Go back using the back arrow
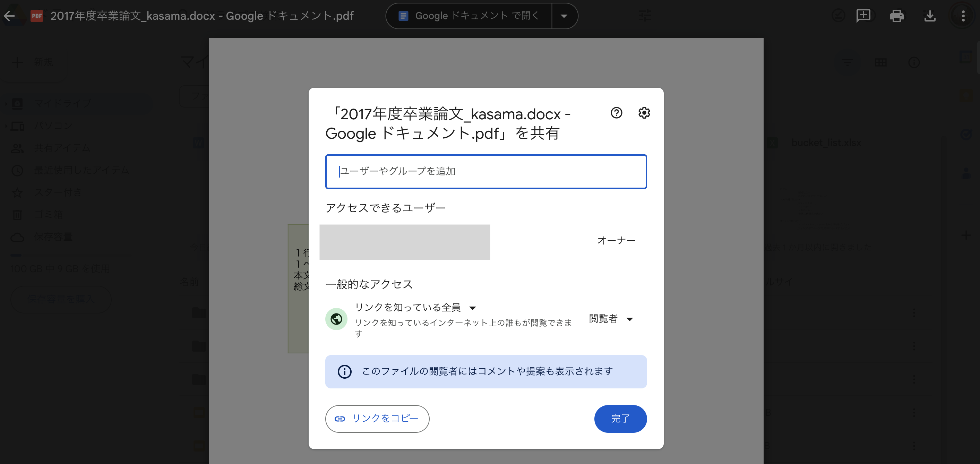This screenshot has height=464, width=980. click(x=9, y=16)
